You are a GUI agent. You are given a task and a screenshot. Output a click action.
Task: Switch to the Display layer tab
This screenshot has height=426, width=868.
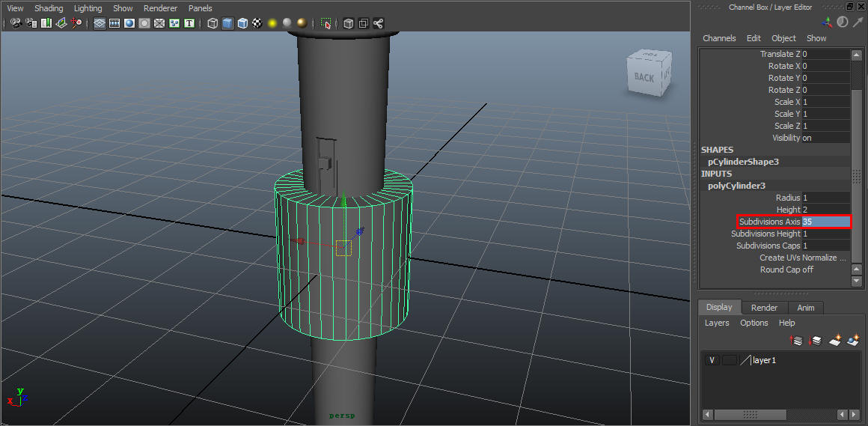(719, 307)
